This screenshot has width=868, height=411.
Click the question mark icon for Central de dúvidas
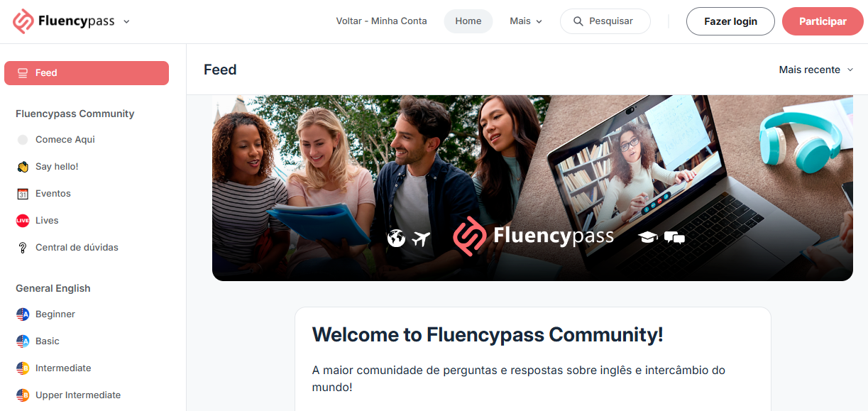(23, 248)
